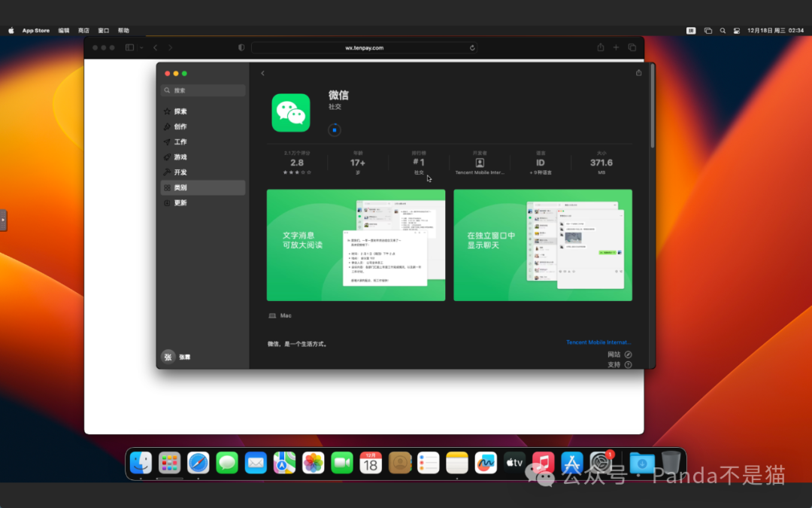This screenshot has width=812, height=508.
Task: Open a new Safari tab
Action: (617, 47)
